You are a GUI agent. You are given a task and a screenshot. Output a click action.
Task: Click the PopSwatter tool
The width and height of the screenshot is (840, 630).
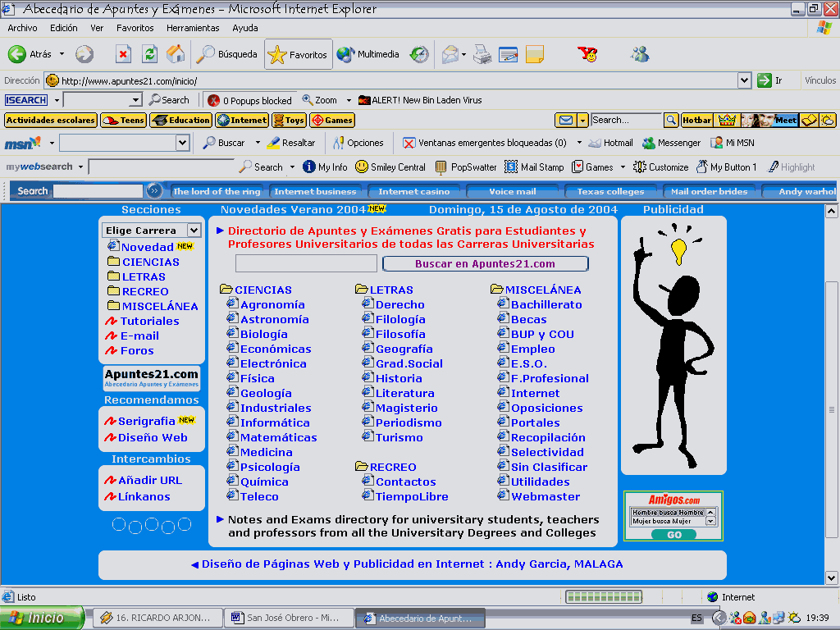[466, 167]
